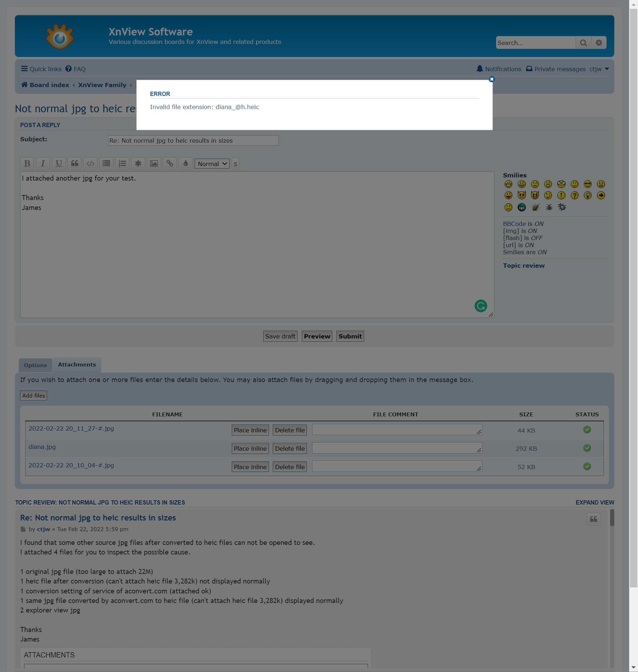Insert the sad frowning smiley
638x672 pixels.
535,184
